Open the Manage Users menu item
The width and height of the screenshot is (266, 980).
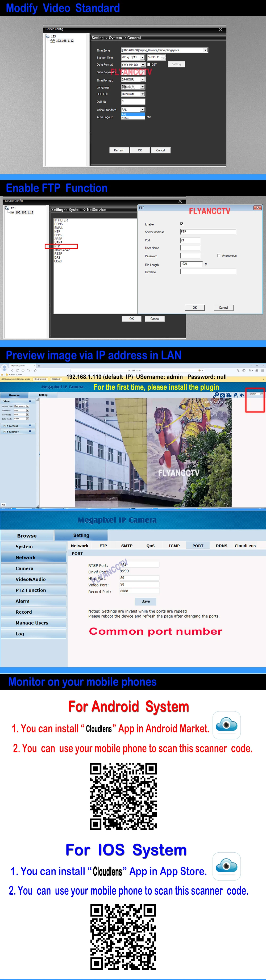(x=34, y=623)
